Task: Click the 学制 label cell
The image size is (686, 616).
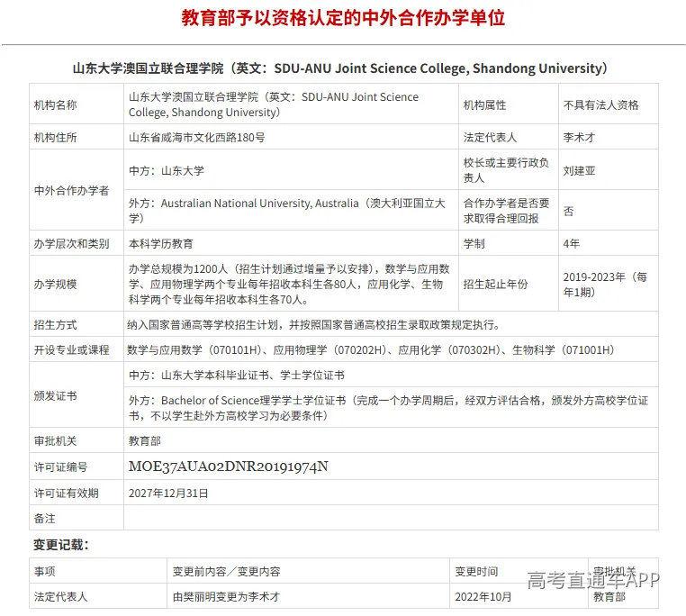Action: point(509,242)
